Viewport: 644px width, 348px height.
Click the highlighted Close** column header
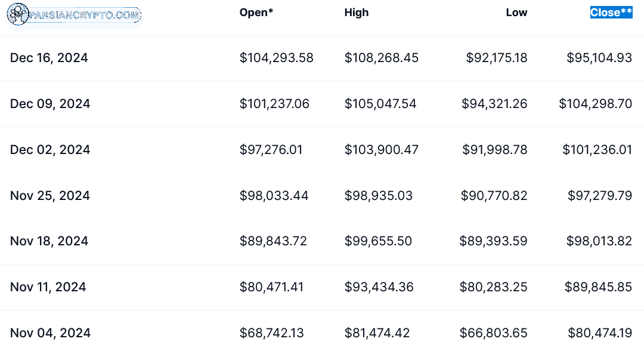611,13
